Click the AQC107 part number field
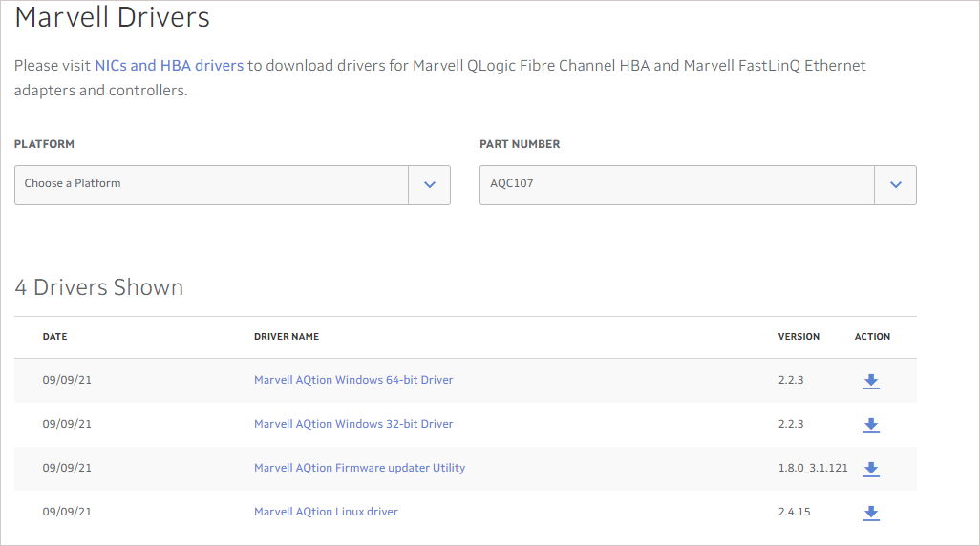Image resolution: width=980 pixels, height=546 pixels. 676,185
